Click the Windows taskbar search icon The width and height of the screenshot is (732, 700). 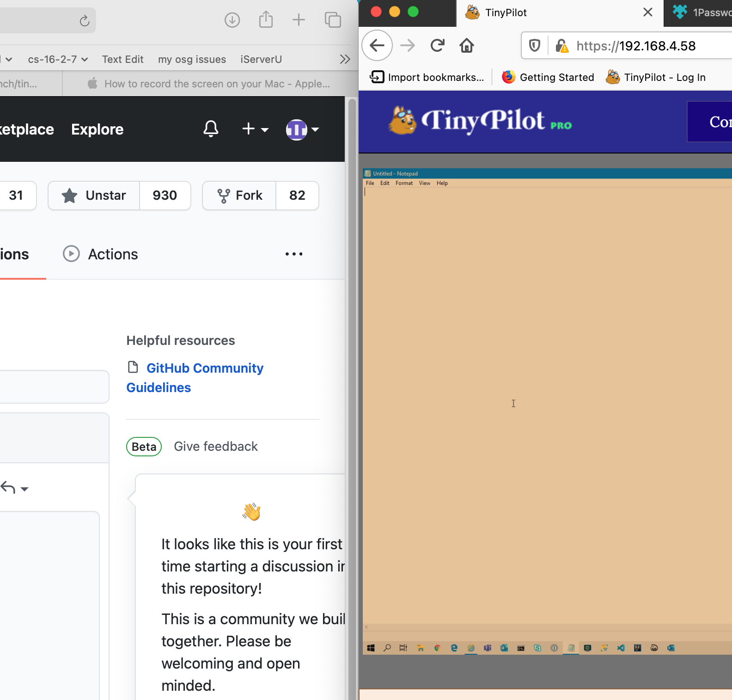click(x=387, y=648)
